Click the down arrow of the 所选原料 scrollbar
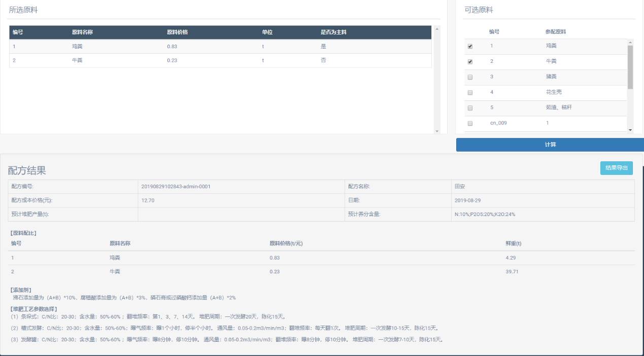This screenshot has width=644, height=356. tap(437, 131)
